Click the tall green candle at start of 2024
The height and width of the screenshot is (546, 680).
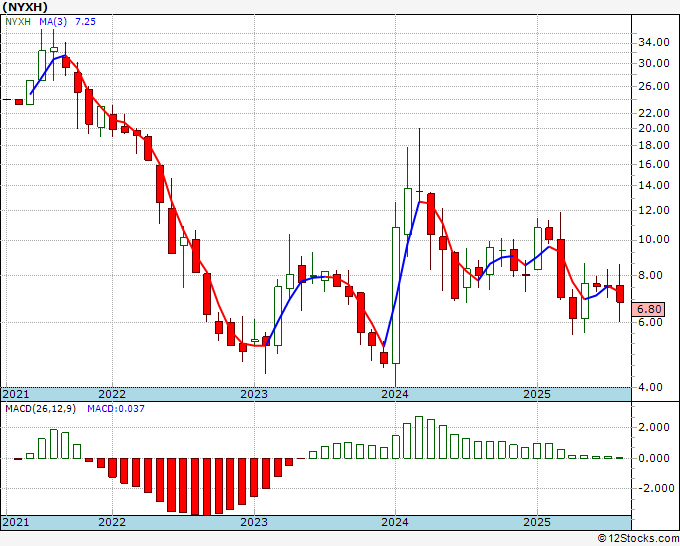[396, 295]
